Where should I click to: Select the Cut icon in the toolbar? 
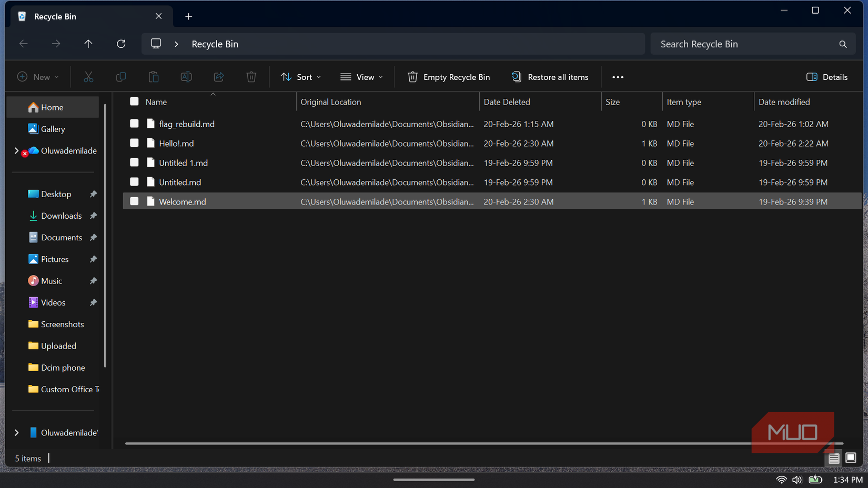[x=88, y=77]
